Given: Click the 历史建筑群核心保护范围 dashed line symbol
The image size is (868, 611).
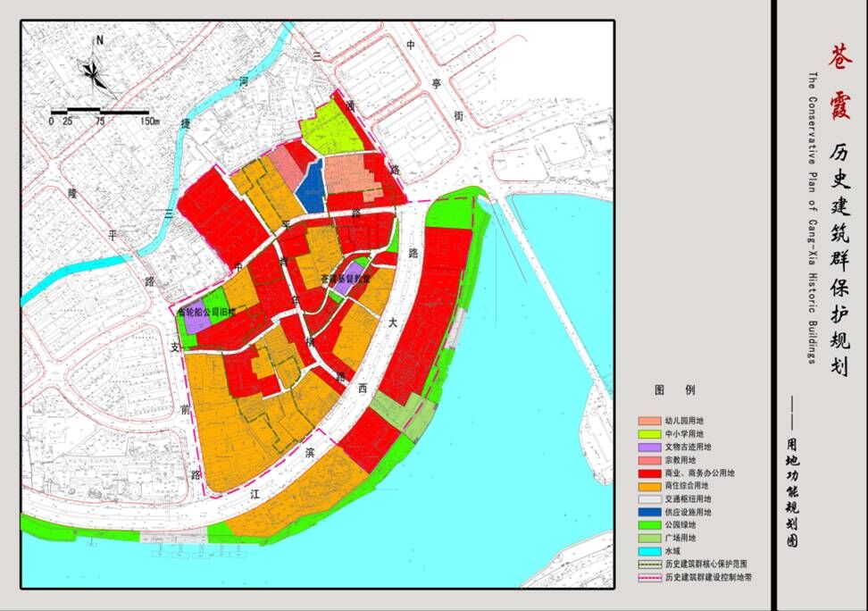Looking at the screenshot, I should coord(648,565).
